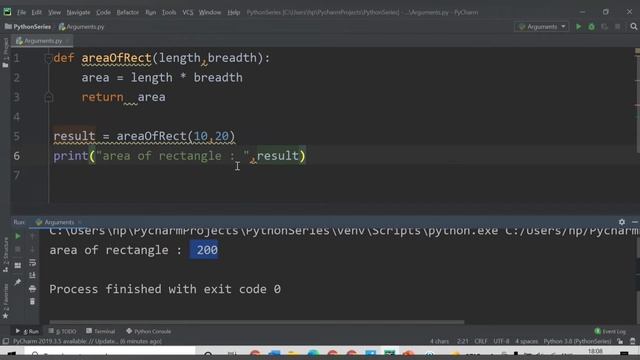Toggle soft-wrap in Run console
Viewport: 640px width, 360px height.
coord(32,262)
